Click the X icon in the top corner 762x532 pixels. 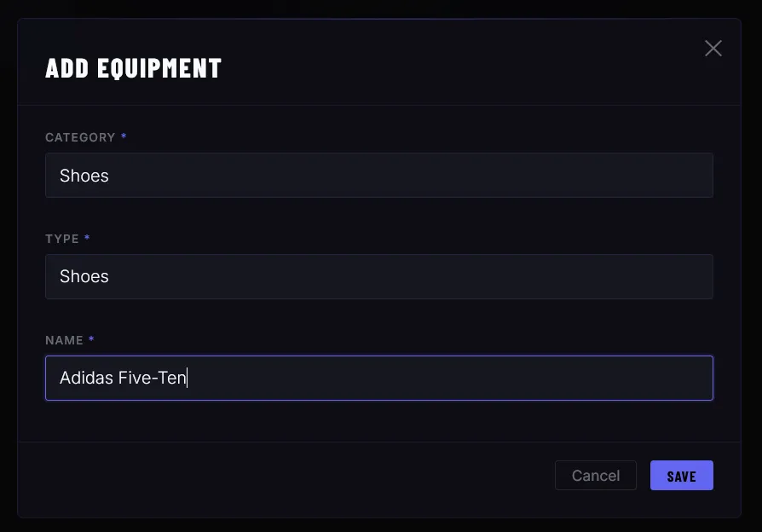click(x=713, y=48)
